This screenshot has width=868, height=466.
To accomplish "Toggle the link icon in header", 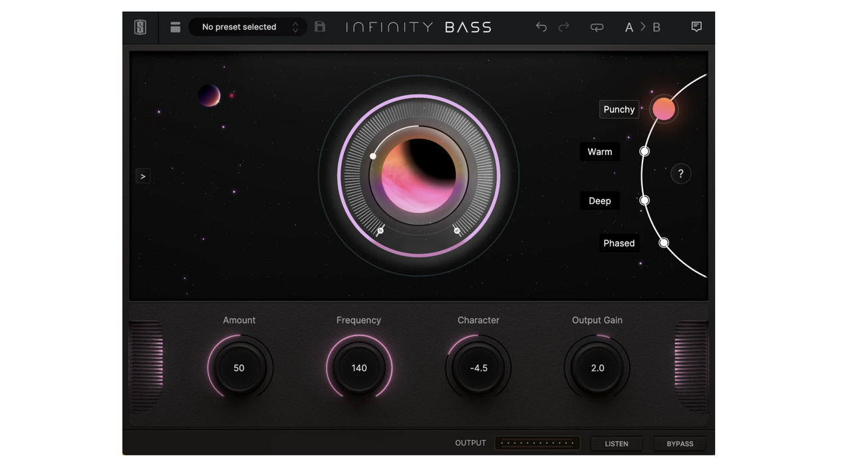I will pos(597,27).
